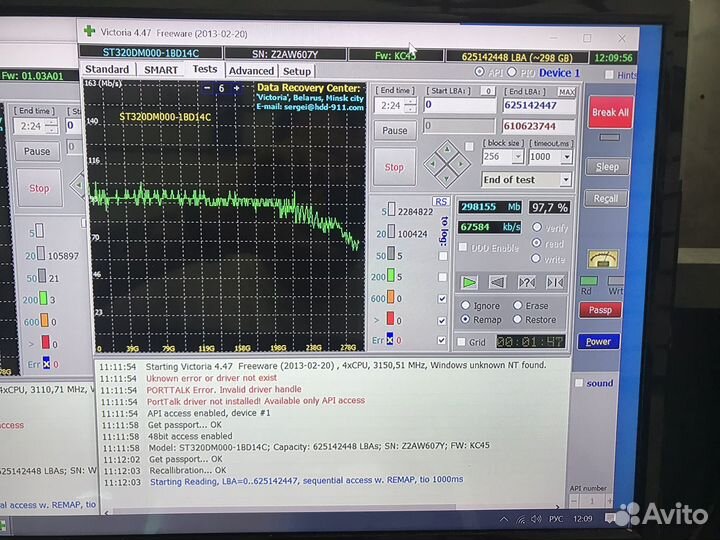Toggle log checkbox for 50 ms blocks
The width and height of the screenshot is (720, 540).
coord(443,256)
